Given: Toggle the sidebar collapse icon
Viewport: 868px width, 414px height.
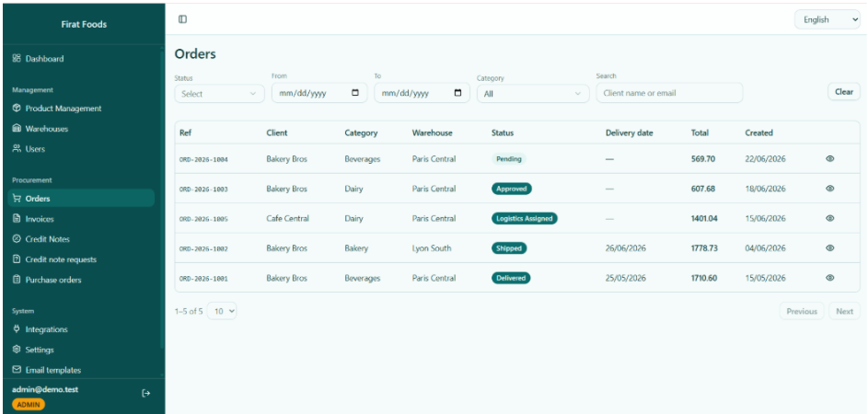Looking at the screenshot, I should point(182,19).
